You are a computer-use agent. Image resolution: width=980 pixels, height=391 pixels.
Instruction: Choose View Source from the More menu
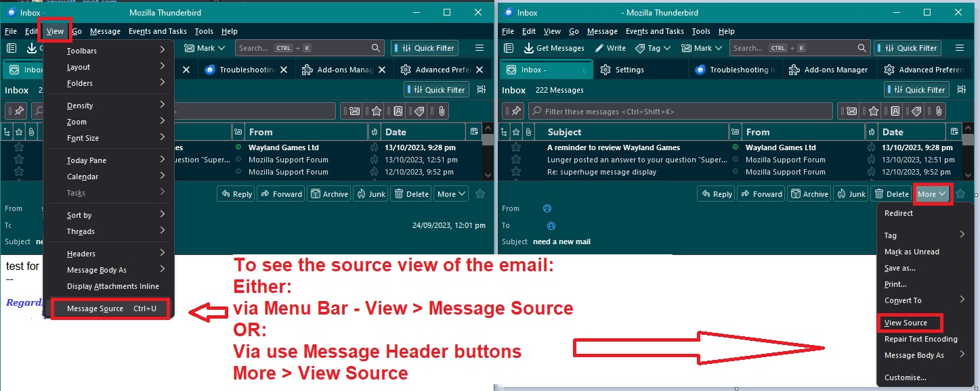906,323
